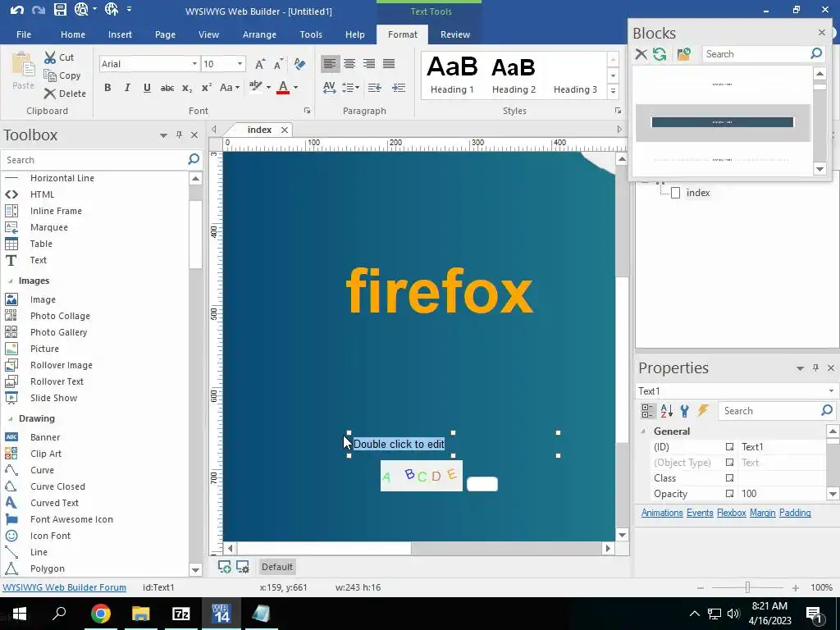The width and height of the screenshot is (840, 630).
Task: Toggle underline formatting
Action: (147, 88)
